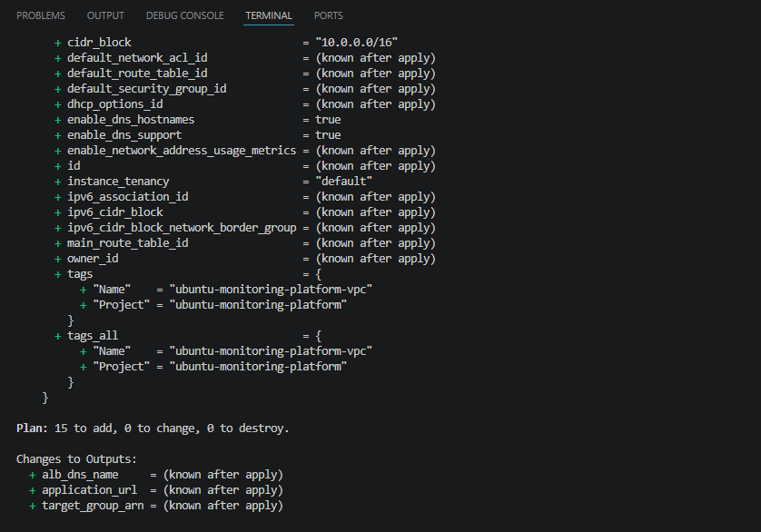Click default_route_table_id attribute
761x532 pixels.
[x=137, y=74]
